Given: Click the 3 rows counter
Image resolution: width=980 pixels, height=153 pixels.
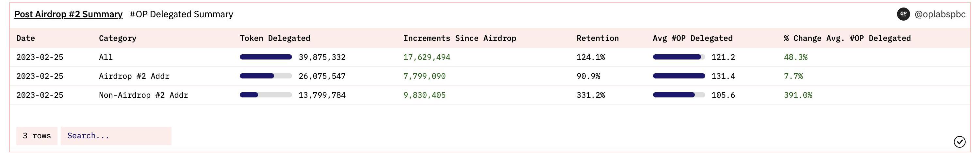Looking at the screenshot, I should click(x=37, y=136).
